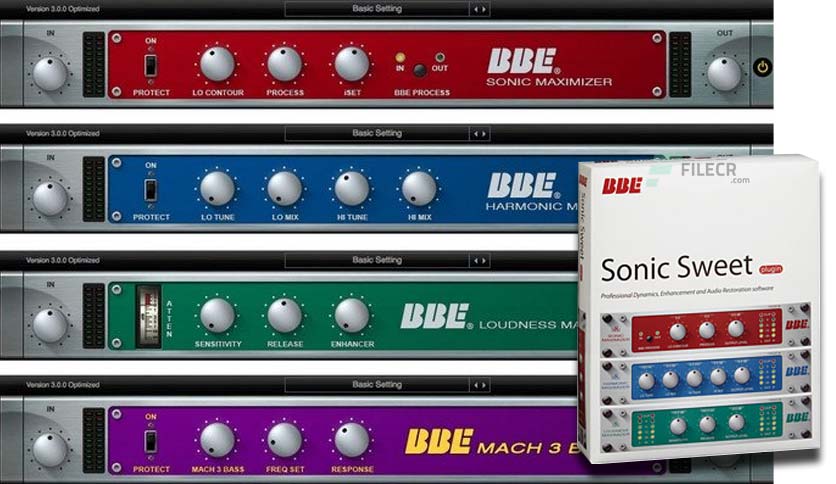The height and width of the screenshot is (484, 836).
Task: Select next preset arrow on Loudness Maximizer
Action: [x=484, y=261]
